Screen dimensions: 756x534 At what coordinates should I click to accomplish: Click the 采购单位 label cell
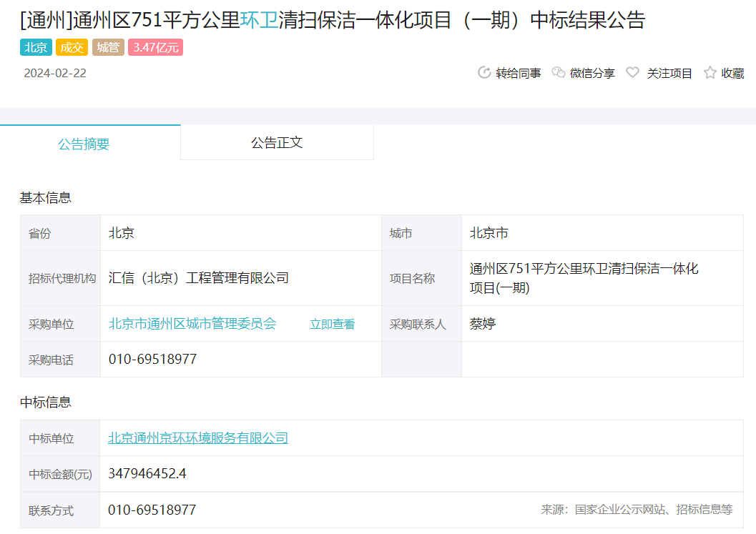61,324
